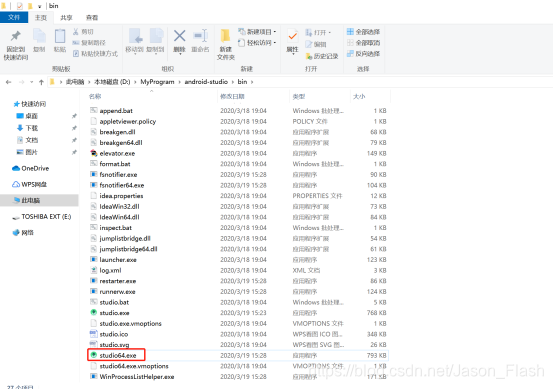Click the WPS cloud drive icon

16,184
